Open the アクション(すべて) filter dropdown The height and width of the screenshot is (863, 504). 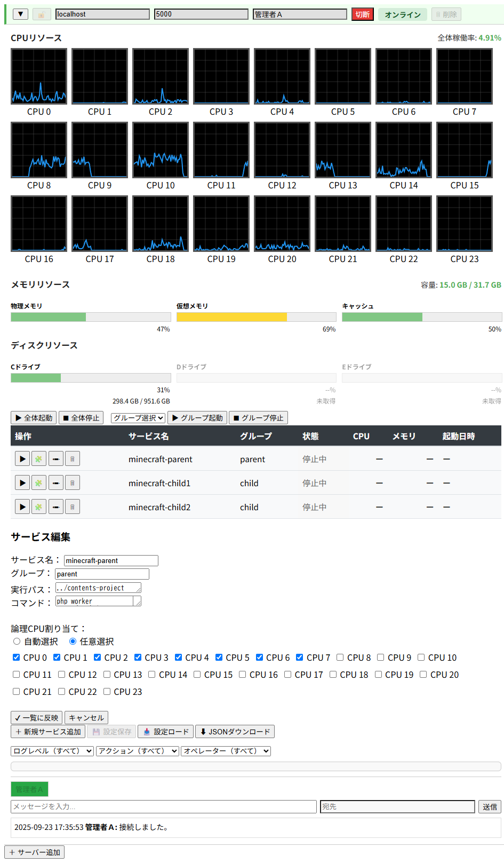138,751
